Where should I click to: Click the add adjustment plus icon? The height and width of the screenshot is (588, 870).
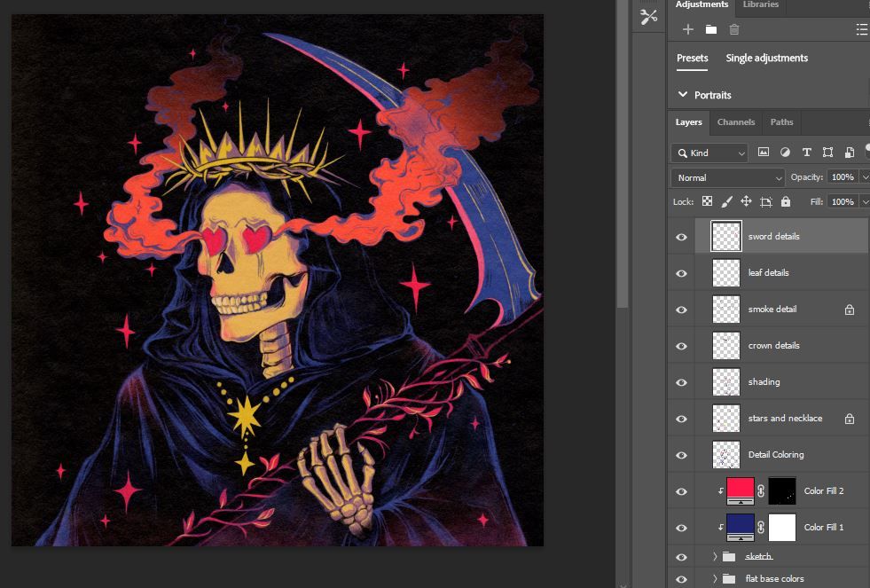pos(687,29)
